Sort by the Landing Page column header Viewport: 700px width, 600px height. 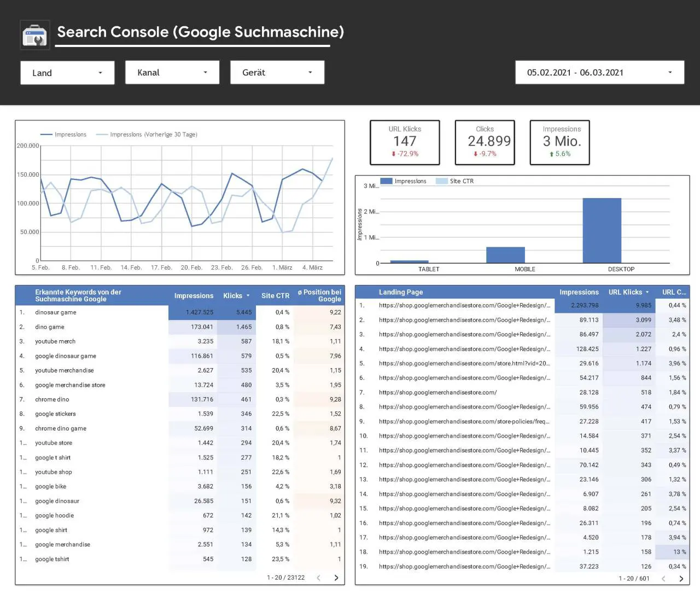[x=401, y=292]
